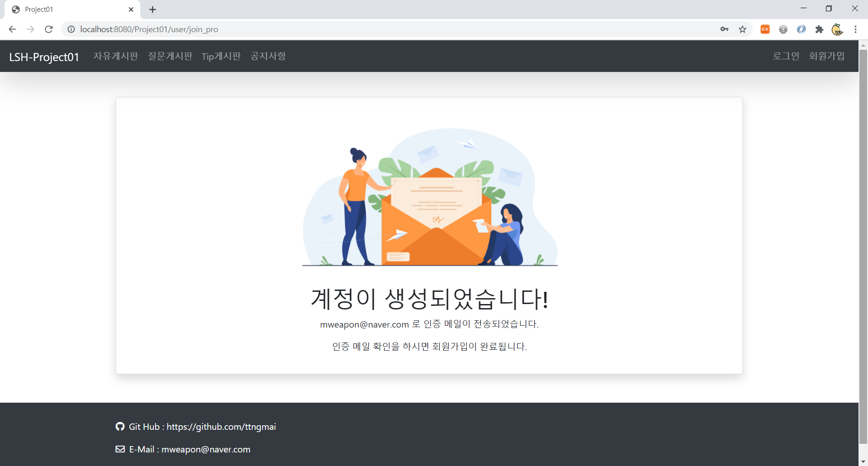868x466 pixels.
Task: Click the Git Hub URL text in footer
Action: tap(221, 427)
